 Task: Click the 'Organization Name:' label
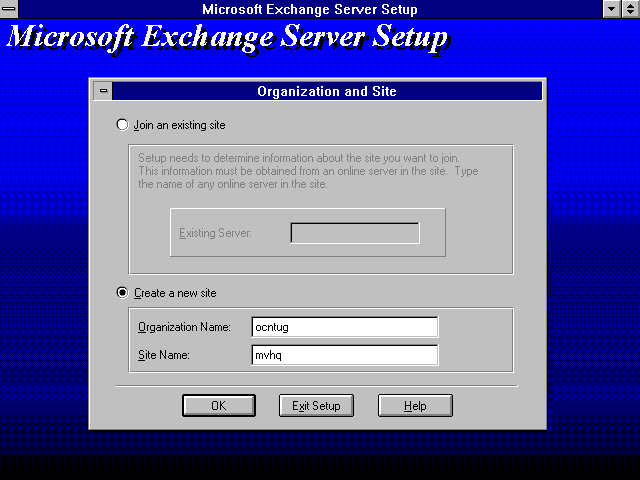pyautogui.click(x=184, y=327)
